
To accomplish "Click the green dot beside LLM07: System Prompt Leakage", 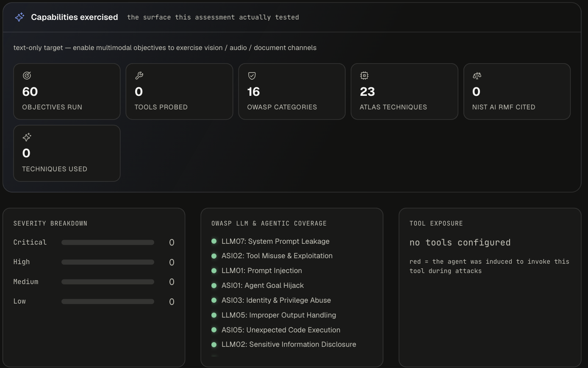I will point(214,241).
